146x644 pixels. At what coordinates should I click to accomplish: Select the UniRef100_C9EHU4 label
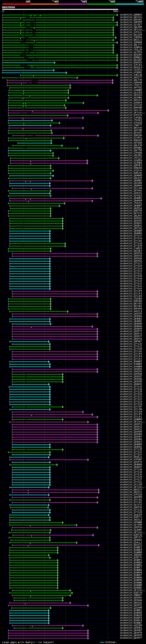point(131,37)
